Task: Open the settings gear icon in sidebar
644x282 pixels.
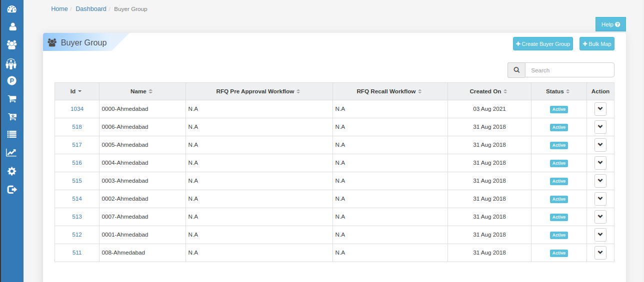Action: (x=11, y=171)
